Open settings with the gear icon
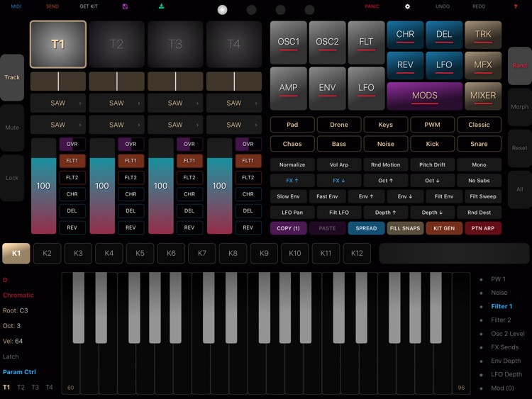Viewport: 532px width, 399px height. click(x=407, y=6)
